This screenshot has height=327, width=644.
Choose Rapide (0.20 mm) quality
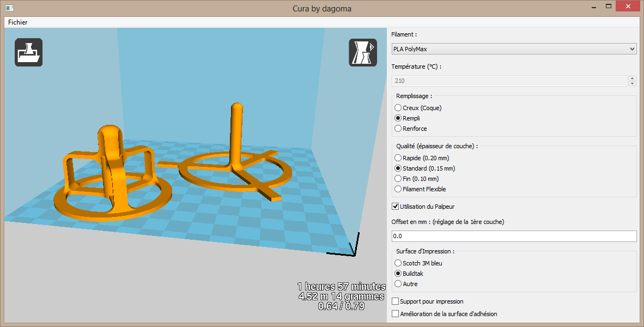[x=398, y=158]
